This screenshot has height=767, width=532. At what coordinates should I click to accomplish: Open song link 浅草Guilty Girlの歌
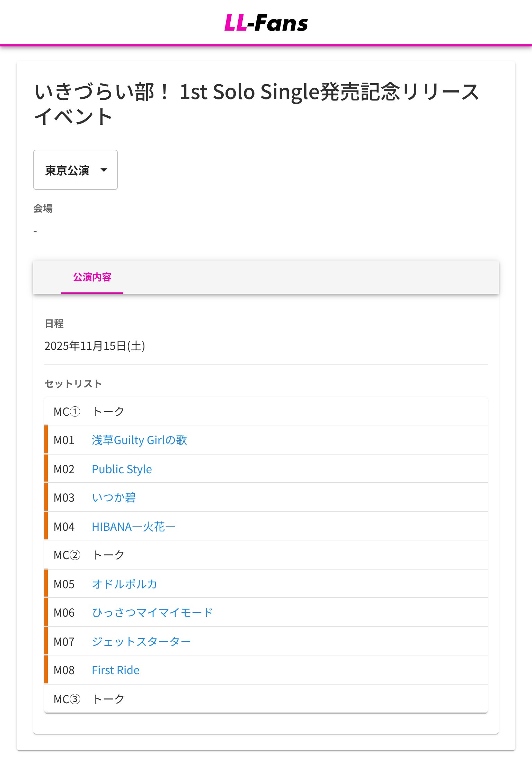click(x=139, y=440)
